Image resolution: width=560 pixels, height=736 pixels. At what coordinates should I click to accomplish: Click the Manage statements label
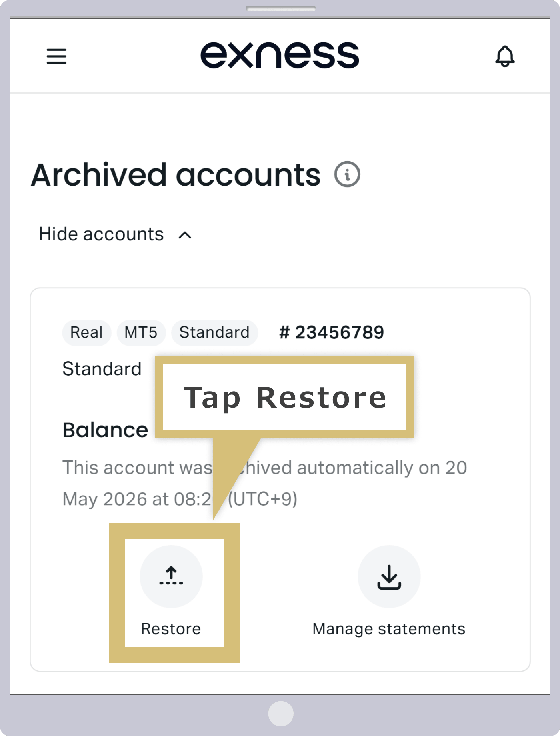click(389, 629)
